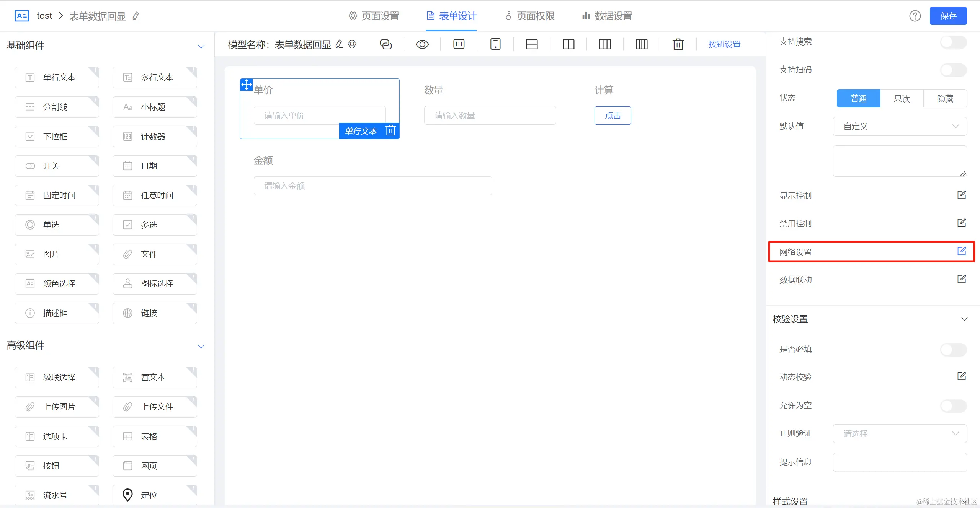Toggle the 支持搜索 switch

click(953, 42)
